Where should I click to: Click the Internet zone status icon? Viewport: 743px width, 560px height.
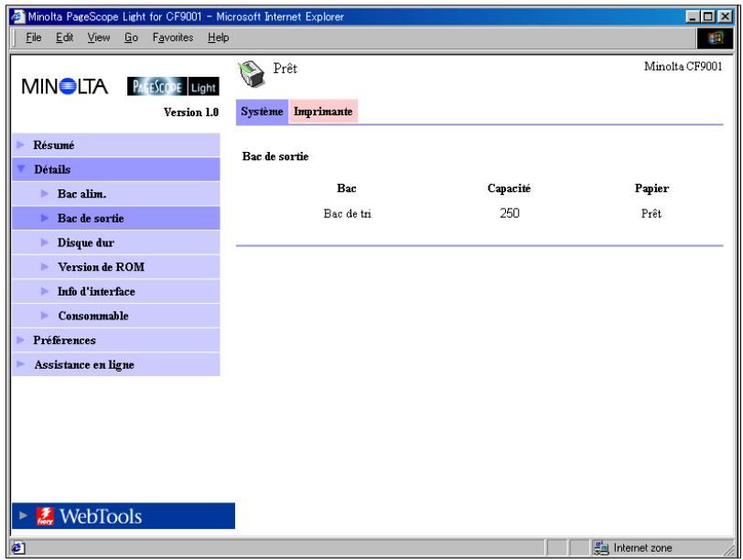(601, 548)
